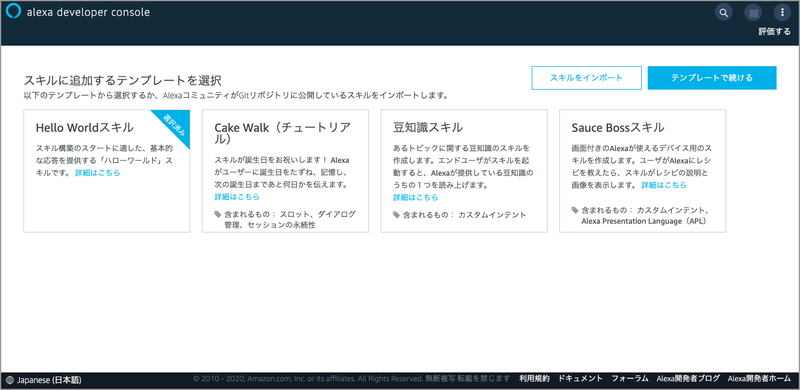Open フォーラム footer link
The width and height of the screenshot is (800, 390).
(630, 379)
